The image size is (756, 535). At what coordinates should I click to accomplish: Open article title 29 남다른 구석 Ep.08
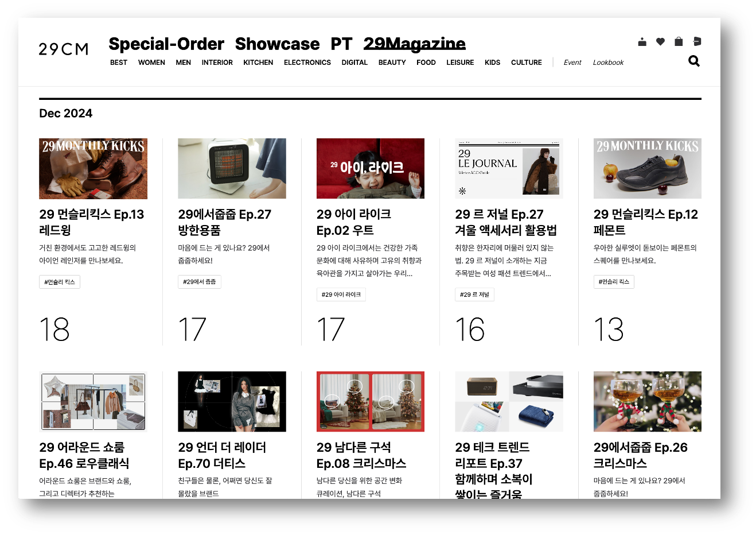(x=361, y=455)
